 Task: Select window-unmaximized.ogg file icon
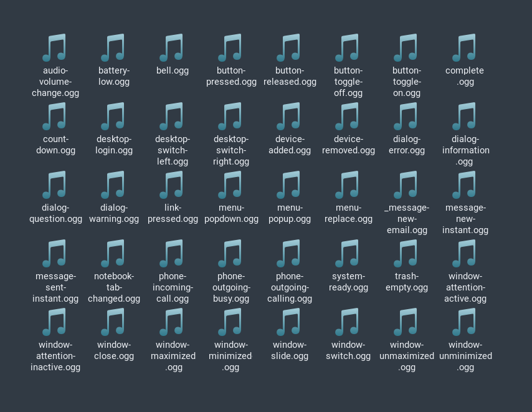click(406, 322)
